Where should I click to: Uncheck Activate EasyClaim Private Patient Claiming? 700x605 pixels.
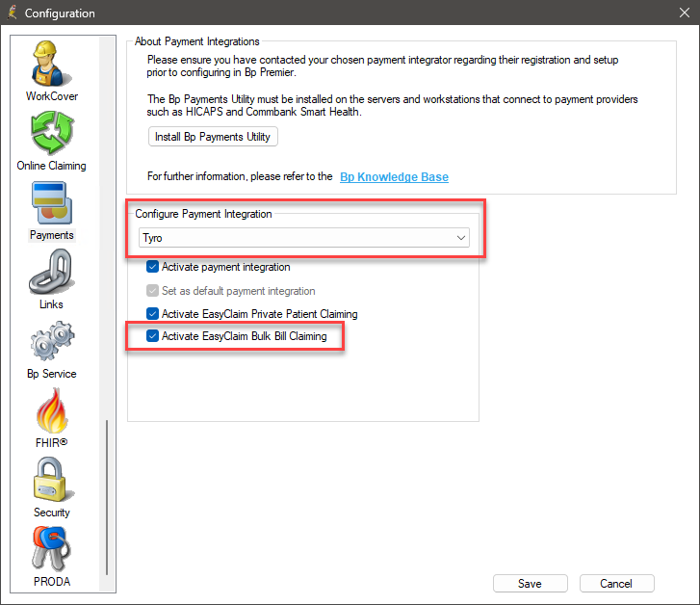pyautogui.click(x=152, y=314)
